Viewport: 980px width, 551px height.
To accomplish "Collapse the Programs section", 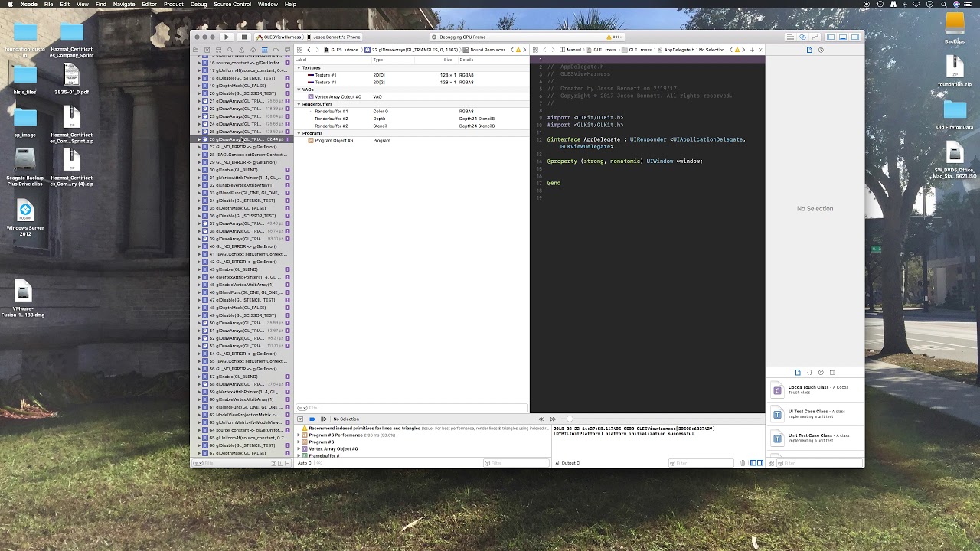I will pos(299,133).
